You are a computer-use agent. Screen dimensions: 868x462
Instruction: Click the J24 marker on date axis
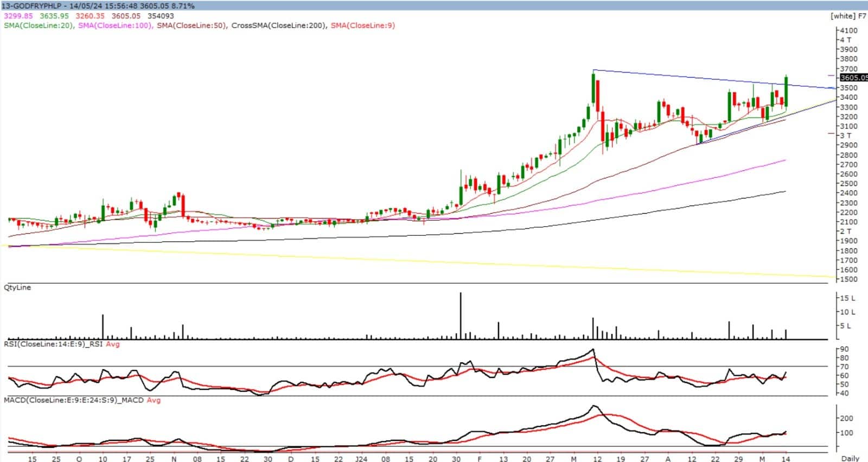click(x=361, y=459)
